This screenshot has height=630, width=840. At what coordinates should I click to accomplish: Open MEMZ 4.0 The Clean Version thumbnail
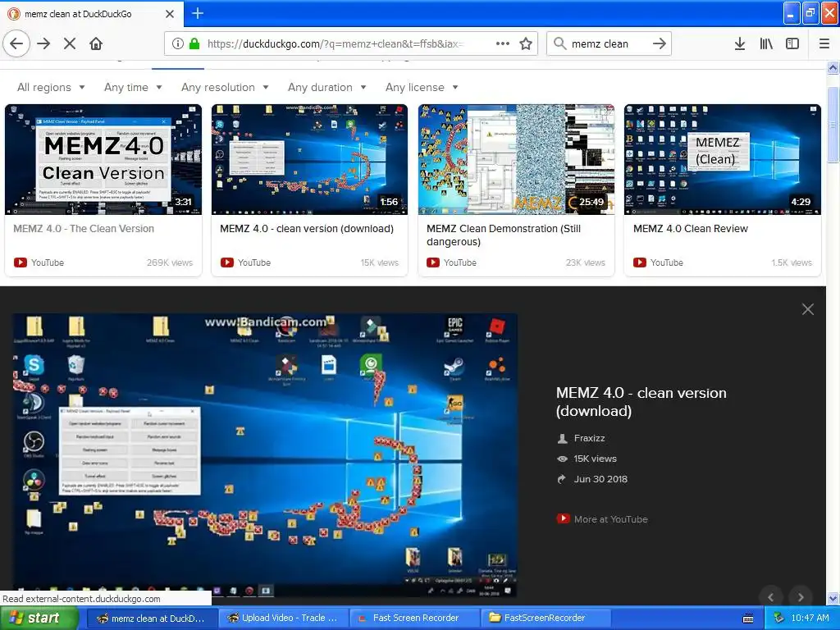point(103,160)
